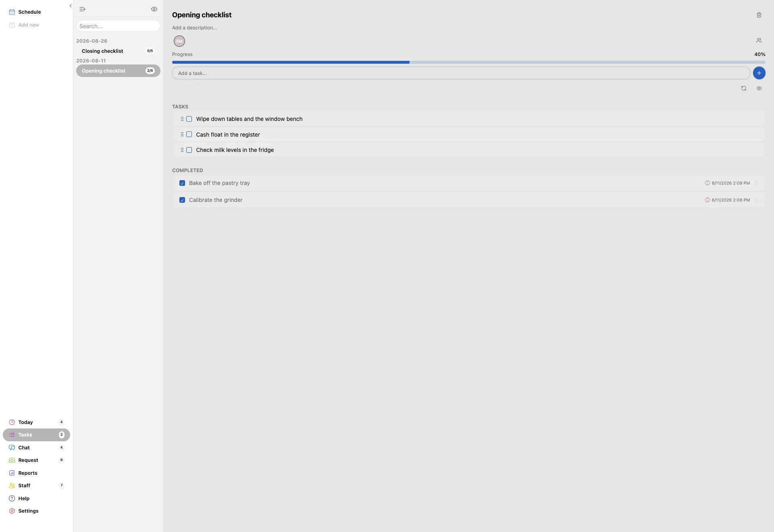Click the drag handle for Check milk levels
This screenshot has height=532, width=774.
pos(182,150)
